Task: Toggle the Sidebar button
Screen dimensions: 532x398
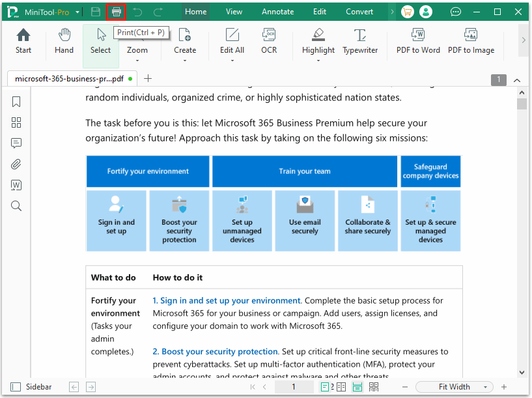Action: pos(31,387)
